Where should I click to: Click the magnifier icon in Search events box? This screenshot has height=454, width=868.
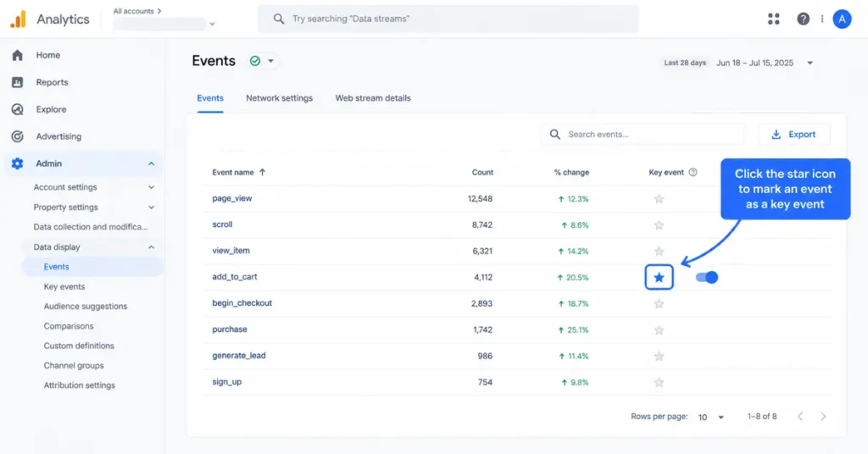(x=554, y=135)
